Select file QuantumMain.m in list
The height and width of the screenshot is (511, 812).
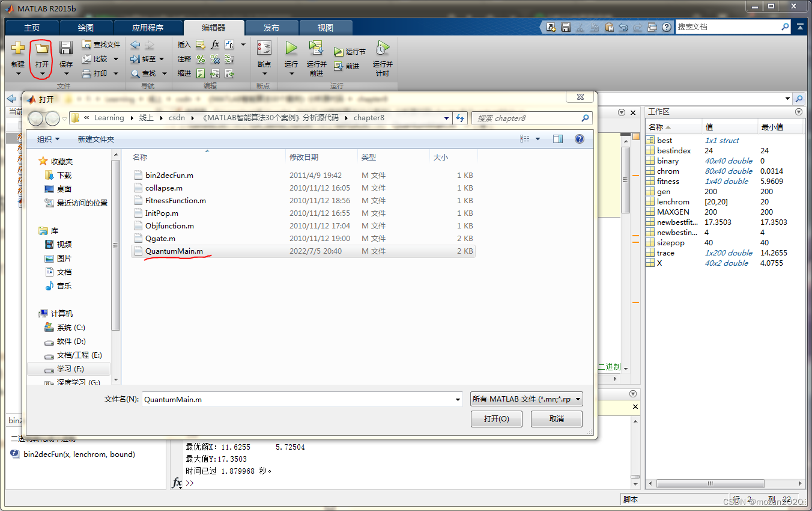pos(303,251)
